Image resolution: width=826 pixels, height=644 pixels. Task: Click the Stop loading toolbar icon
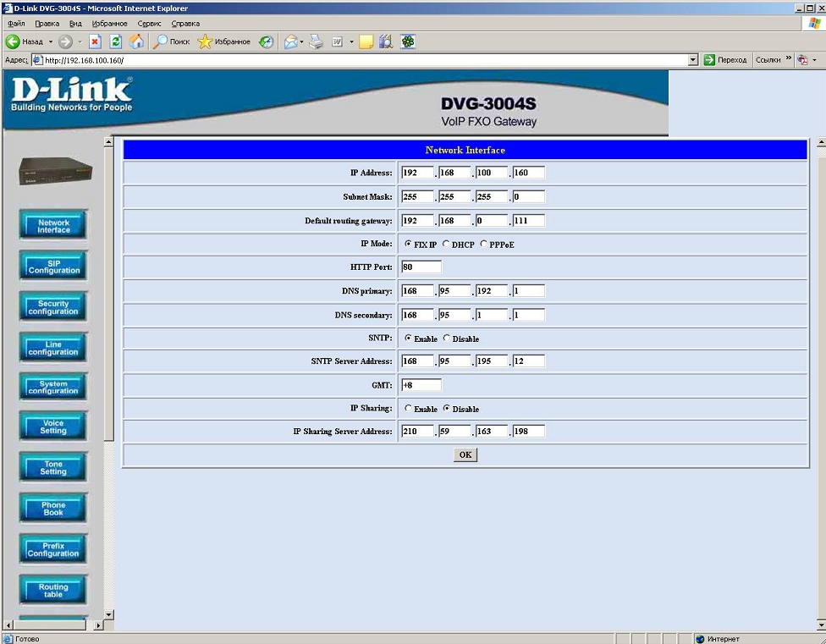95,41
